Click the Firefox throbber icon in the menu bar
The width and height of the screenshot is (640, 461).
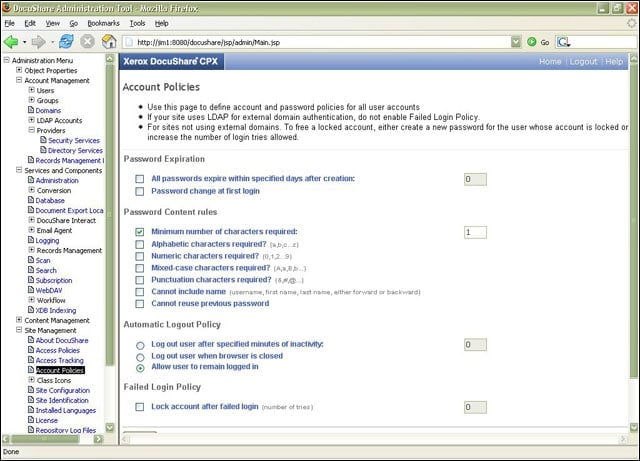tap(632, 23)
